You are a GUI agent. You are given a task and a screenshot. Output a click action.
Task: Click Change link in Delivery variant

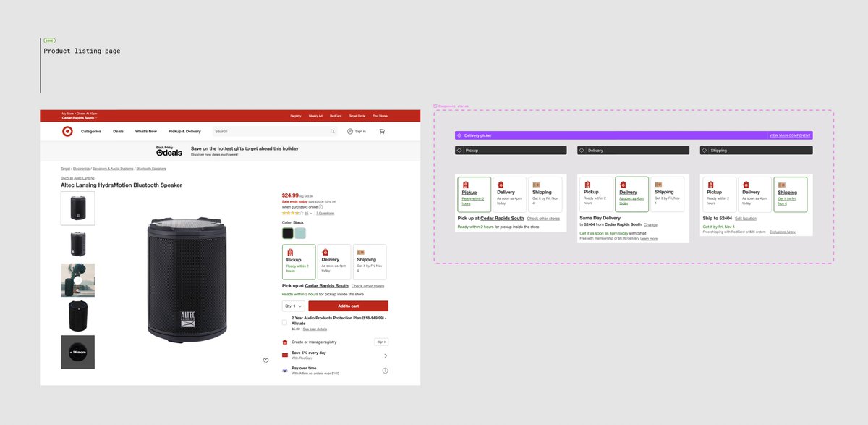pos(650,225)
